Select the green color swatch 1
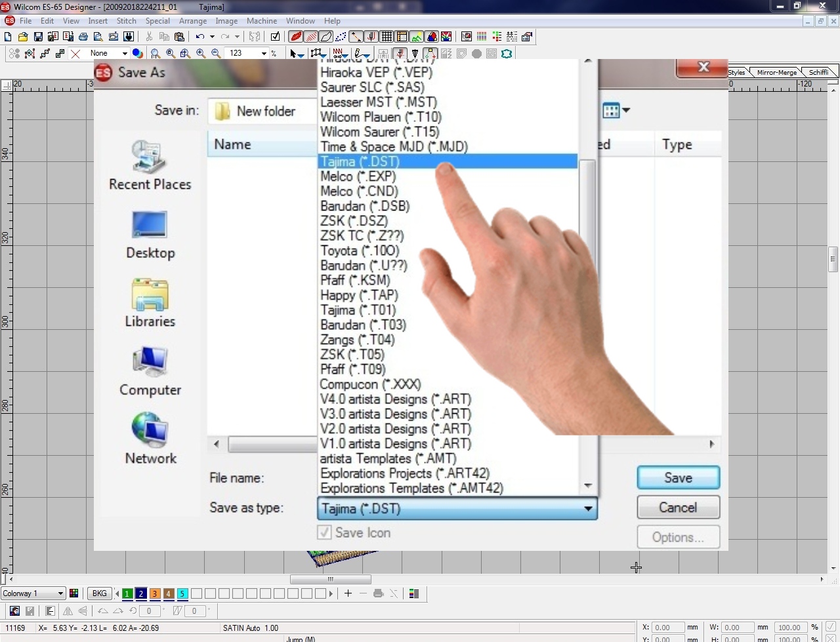Viewport: 840px width, 642px height. [x=127, y=593]
